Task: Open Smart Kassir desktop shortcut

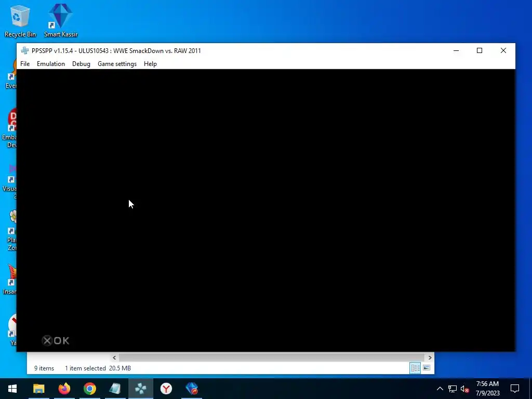Action: pos(61,21)
